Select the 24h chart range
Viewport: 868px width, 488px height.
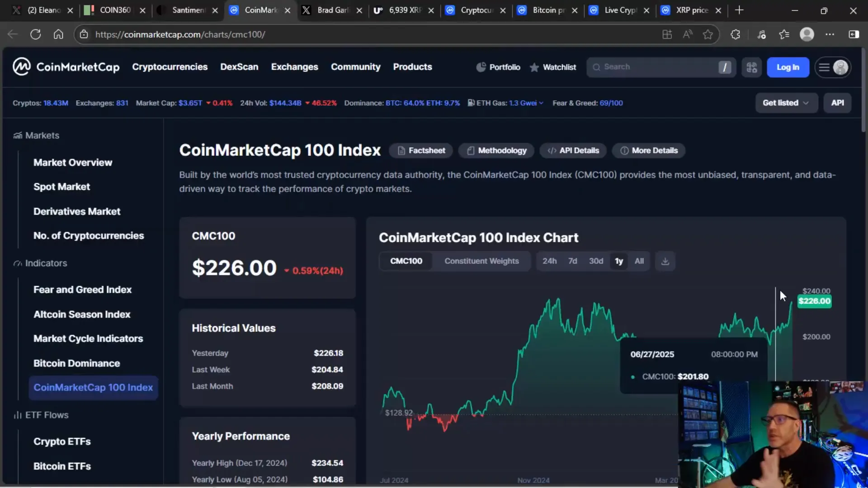549,261
